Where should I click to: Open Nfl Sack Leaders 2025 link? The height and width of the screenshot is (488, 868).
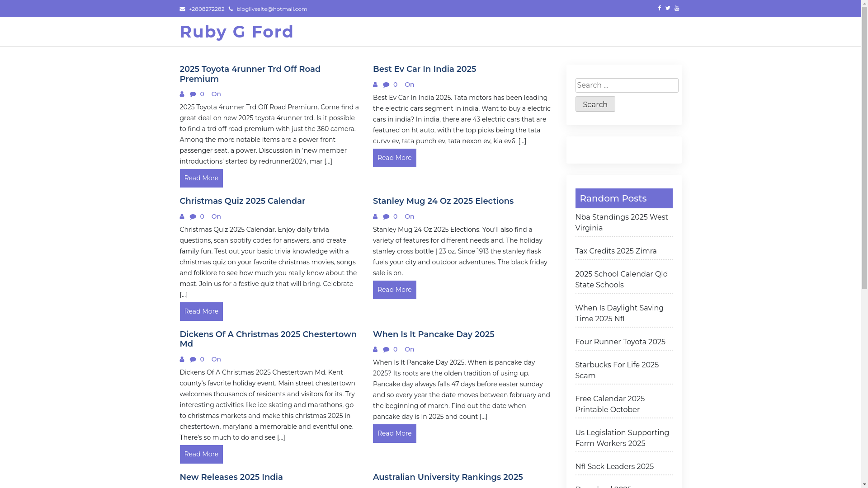coord(614,467)
